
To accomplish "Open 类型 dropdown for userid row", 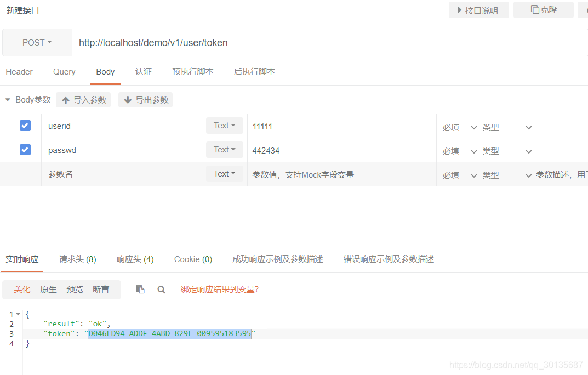I will coord(507,128).
